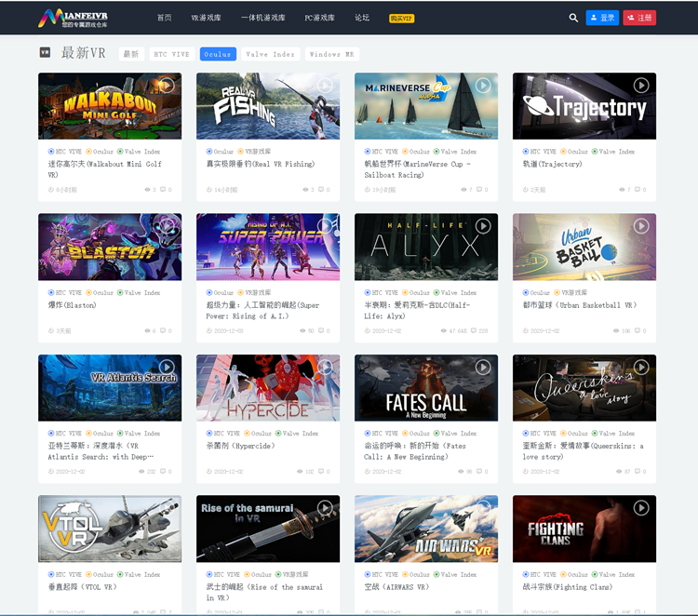The width and height of the screenshot is (698, 616).
Task: Open 迷你高尔夫 Walkabout Mini Golf title link
Action: coord(104,169)
